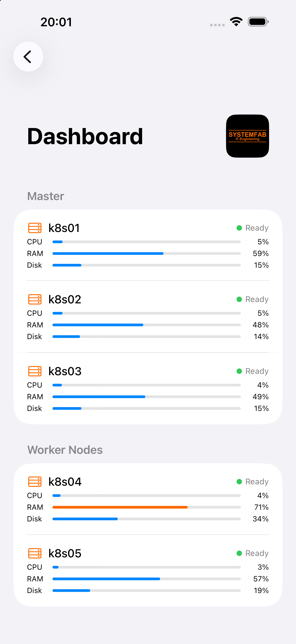Click the k8s01 CPU usage bar
The width and height of the screenshot is (296, 644).
point(146,242)
